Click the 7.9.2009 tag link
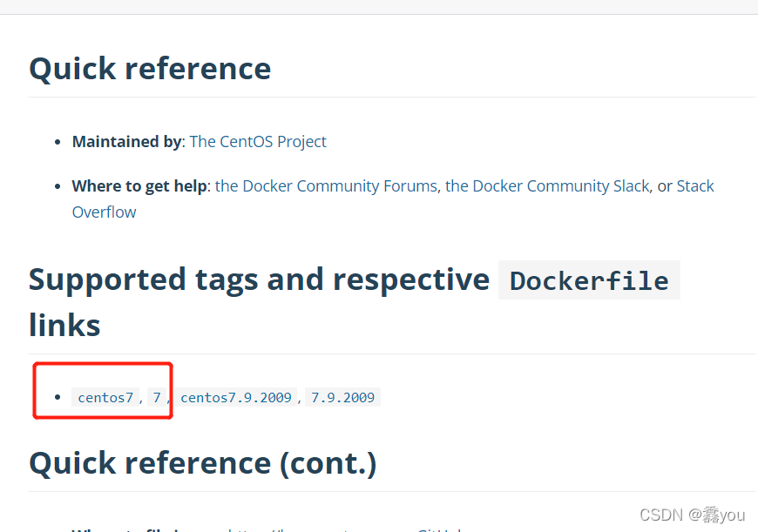758x532 pixels. pos(342,397)
